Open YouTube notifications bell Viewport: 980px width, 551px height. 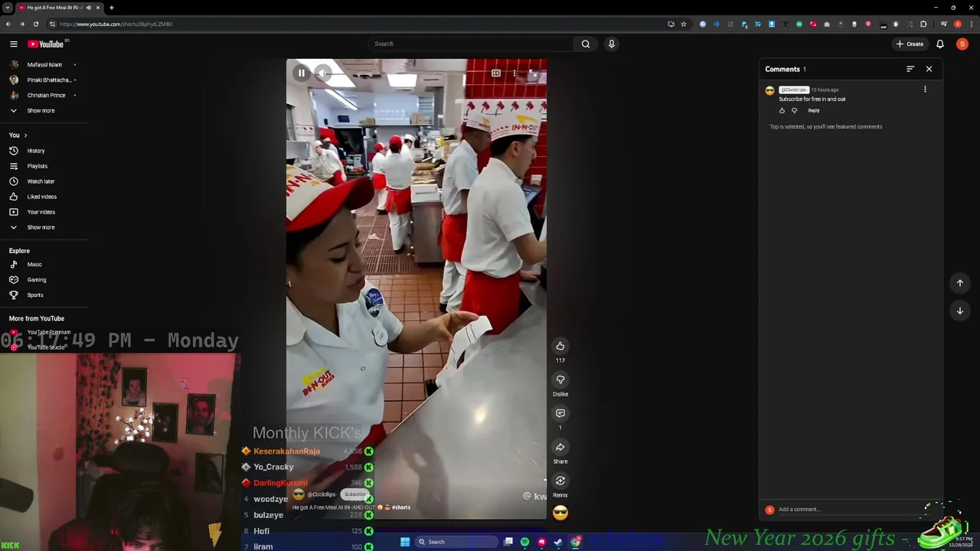pyautogui.click(x=940, y=44)
